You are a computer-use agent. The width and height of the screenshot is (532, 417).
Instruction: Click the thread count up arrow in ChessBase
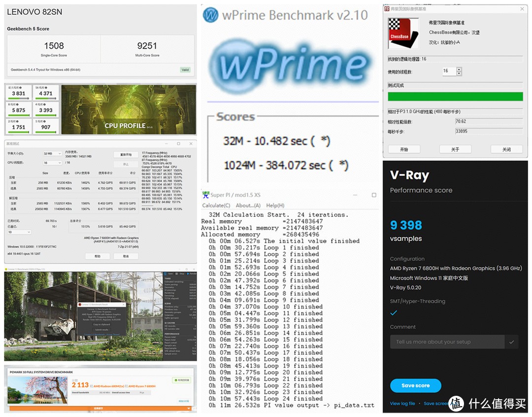click(459, 69)
